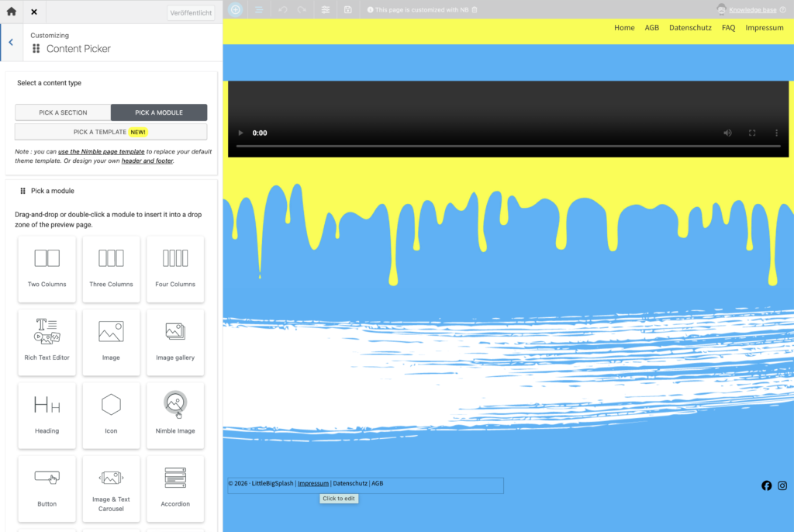
Task: Go to the WordPress home icon
Action: pos(11,12)
